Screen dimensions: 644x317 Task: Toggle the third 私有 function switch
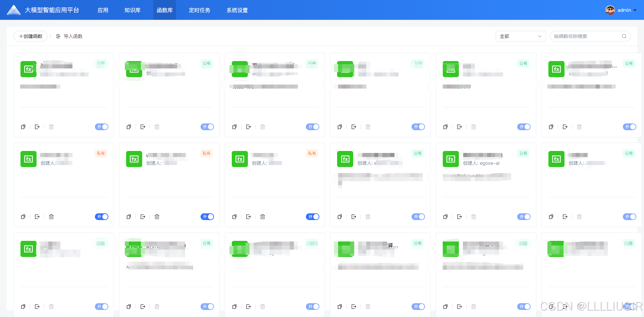point(313,217)
